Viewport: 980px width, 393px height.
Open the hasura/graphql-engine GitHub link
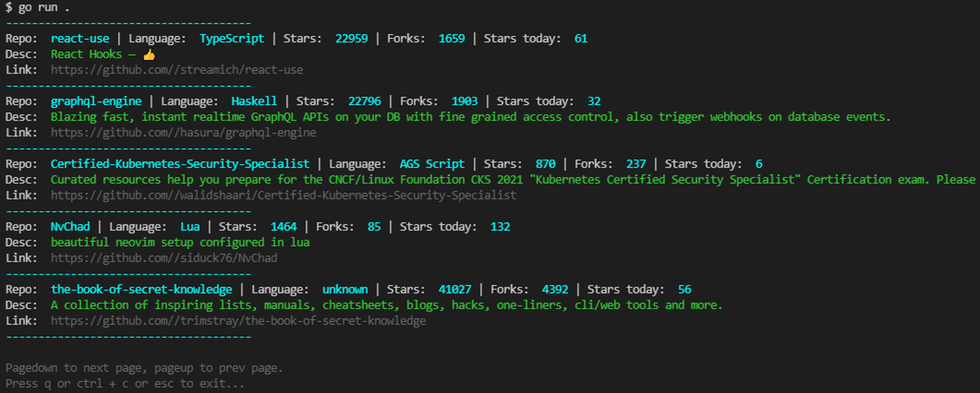point(183,133)
